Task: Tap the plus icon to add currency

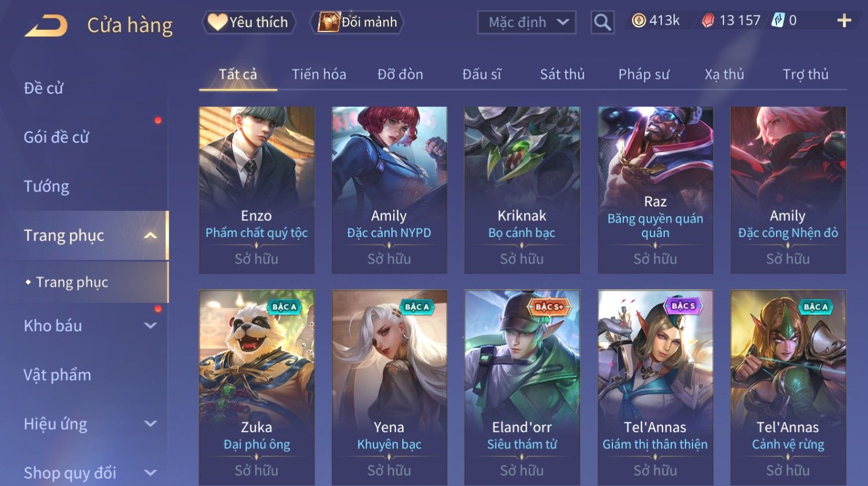Action: (844, 21)
